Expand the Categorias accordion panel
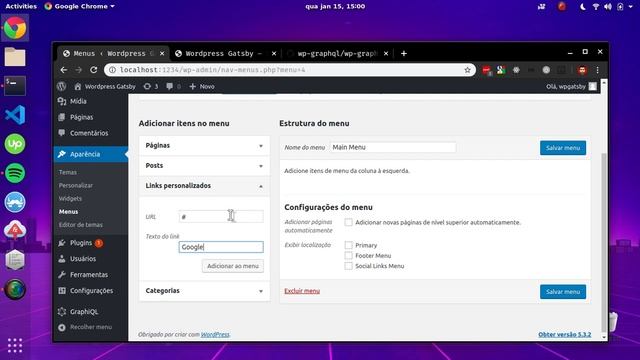Image resolution: width=640 pixels, height=360 pixels. pos(204,291)
